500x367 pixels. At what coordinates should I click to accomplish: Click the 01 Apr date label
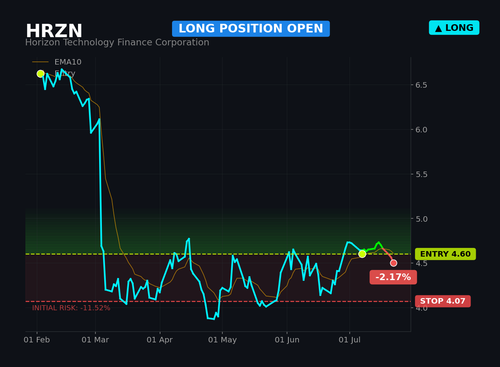tap(160, 340)
